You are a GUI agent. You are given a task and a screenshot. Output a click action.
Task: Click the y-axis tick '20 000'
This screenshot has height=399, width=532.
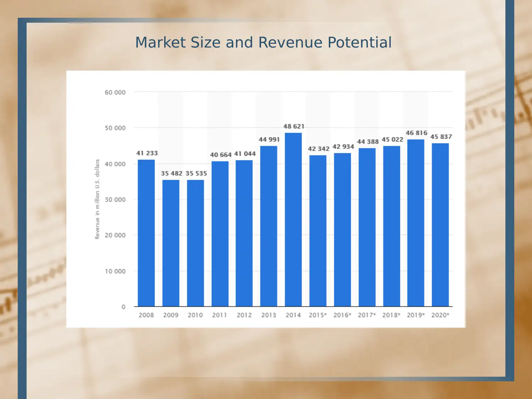click(115, 235)
